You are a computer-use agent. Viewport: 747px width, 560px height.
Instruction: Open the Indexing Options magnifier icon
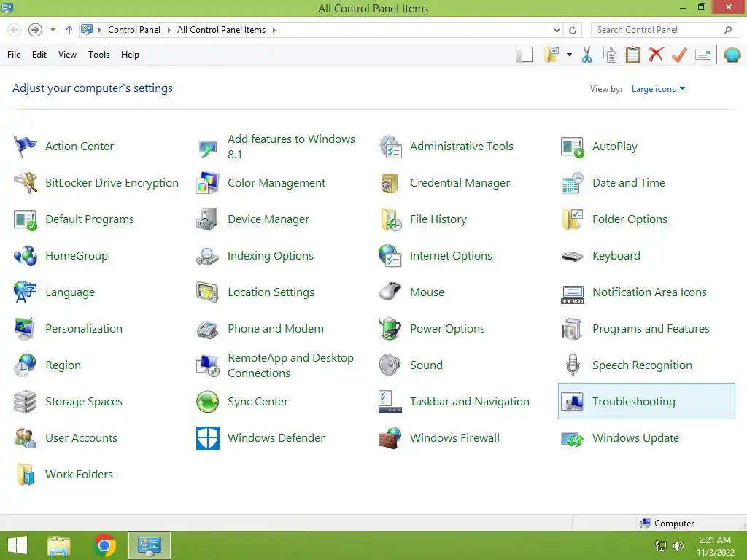(x=208, y=256)
